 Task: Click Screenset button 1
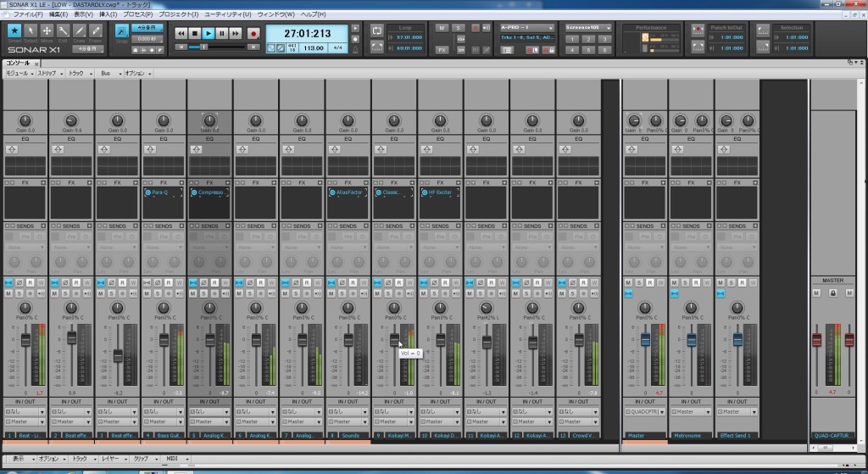point(572,39)
